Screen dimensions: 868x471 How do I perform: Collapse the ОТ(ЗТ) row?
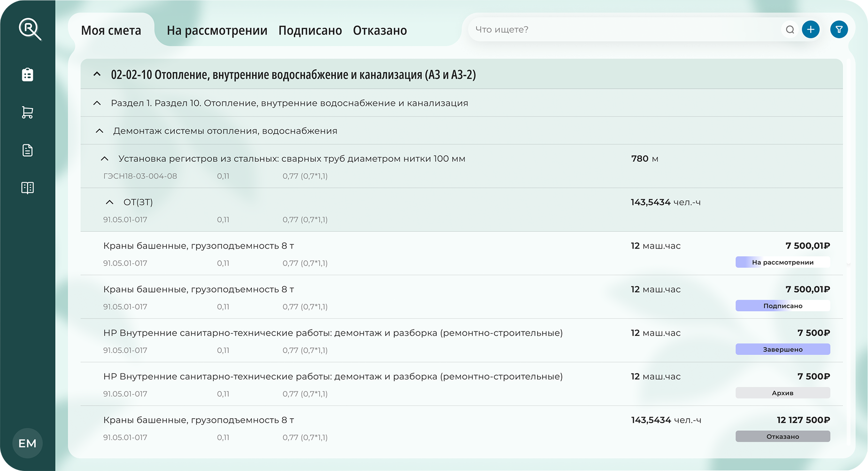pyautogui.click(x=109, y=202)
